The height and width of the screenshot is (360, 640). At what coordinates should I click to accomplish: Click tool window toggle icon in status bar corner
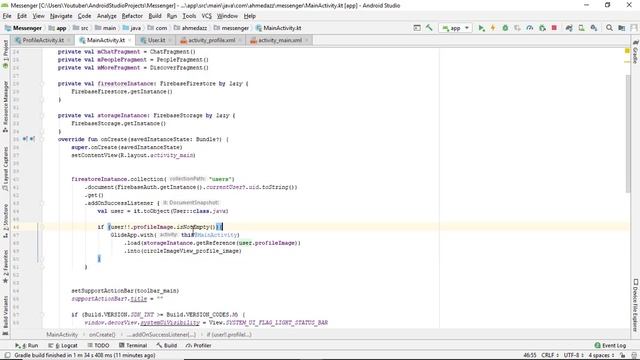coord(7,355)
